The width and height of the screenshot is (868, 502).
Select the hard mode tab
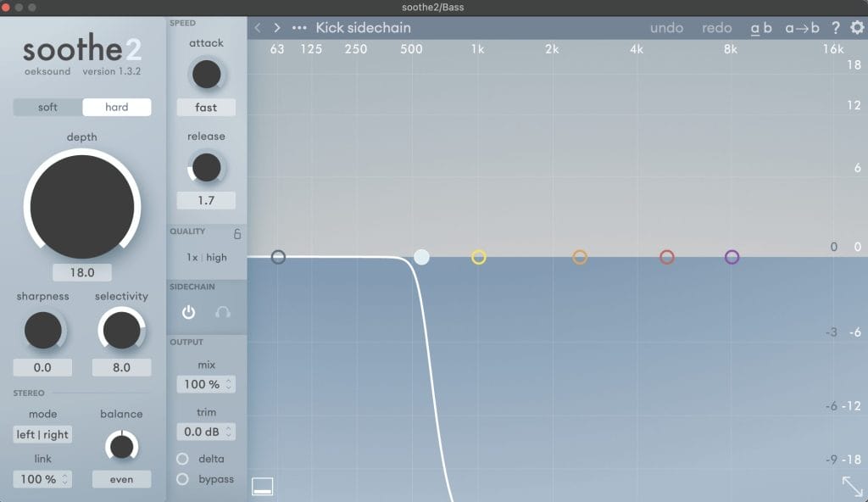[x=117, y=107]
